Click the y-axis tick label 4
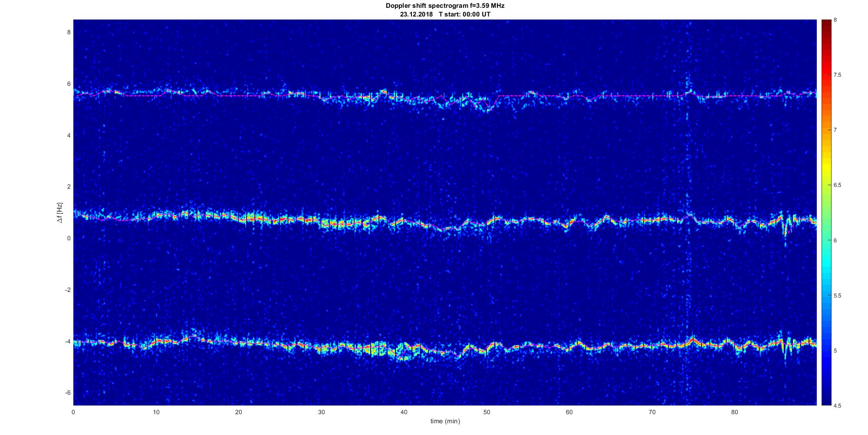This screenshot has width=868, height=435. [69, 135]
